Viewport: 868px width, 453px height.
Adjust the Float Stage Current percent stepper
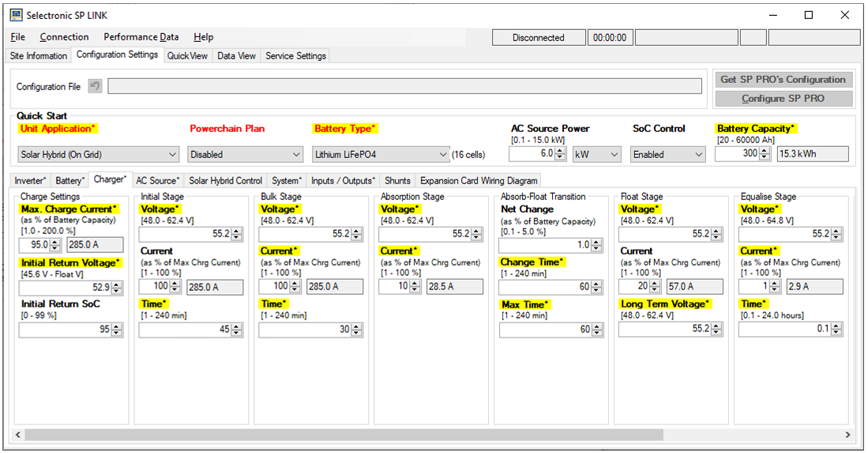click(x=655, y=286)
